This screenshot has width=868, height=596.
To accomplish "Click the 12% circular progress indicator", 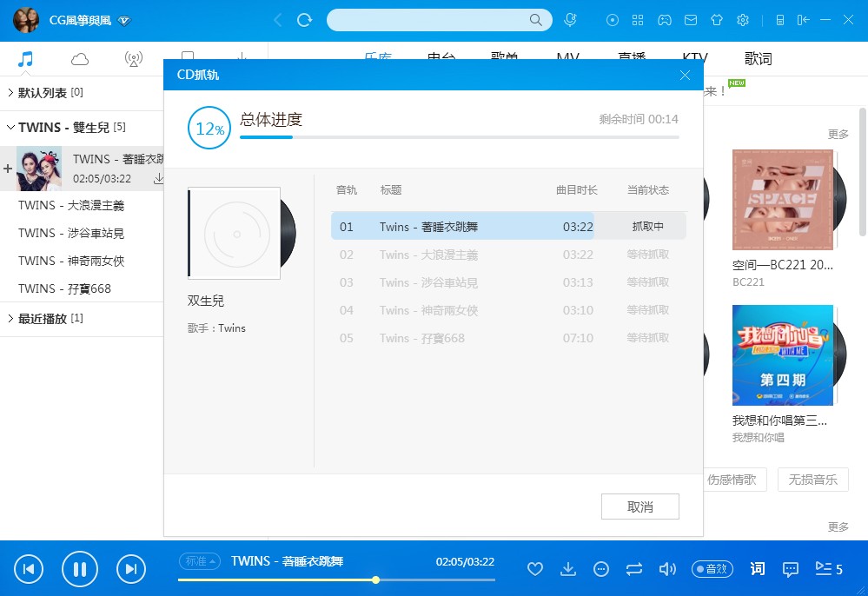I will coord(209,128).
